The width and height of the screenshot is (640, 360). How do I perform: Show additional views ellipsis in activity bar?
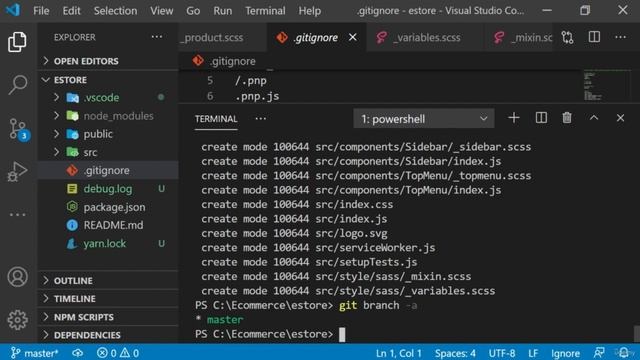tap(17, 214)
